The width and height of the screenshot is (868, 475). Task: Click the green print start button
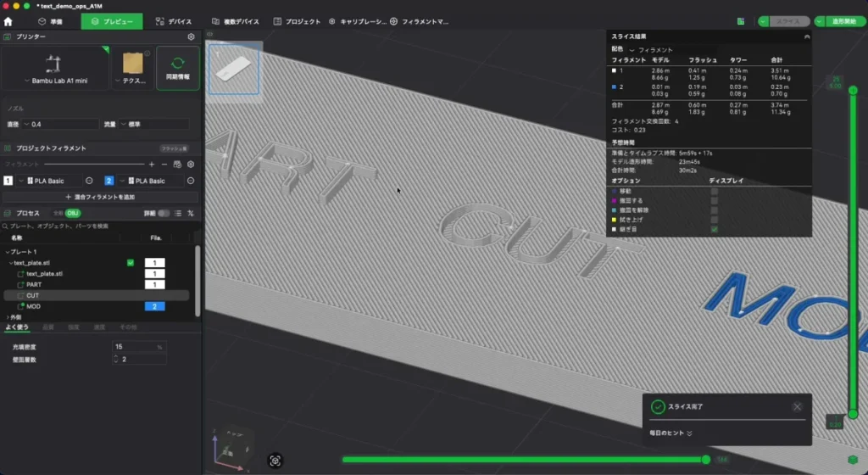[x=840, y=21]
